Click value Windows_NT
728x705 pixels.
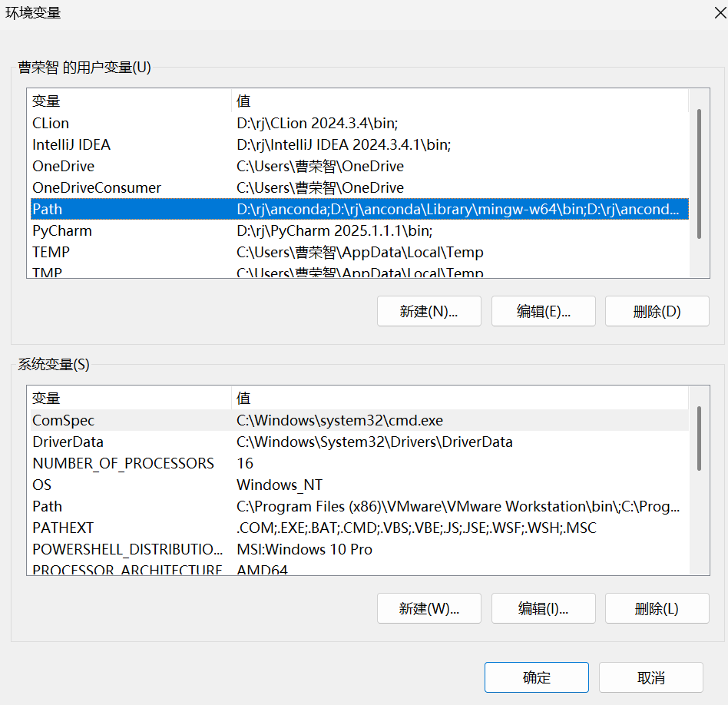[x=279, y=485]
